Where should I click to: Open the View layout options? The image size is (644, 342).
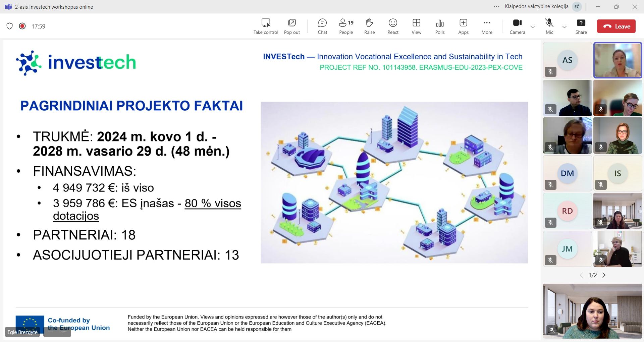tap(416, 26)
